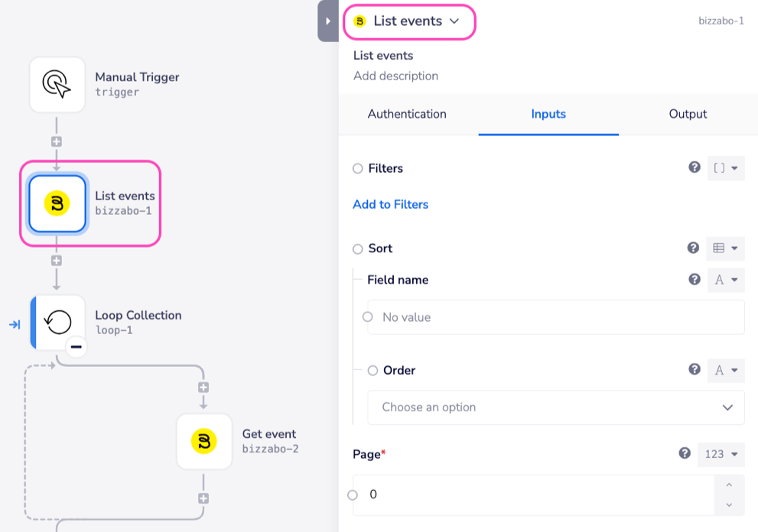
Task: Click the Manual Trigger node icon
Action: pyautogui.click(x=57, y=84)
